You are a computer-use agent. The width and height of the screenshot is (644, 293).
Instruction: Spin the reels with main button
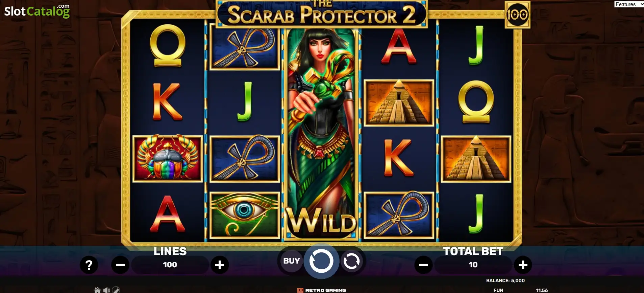[321, 261]
